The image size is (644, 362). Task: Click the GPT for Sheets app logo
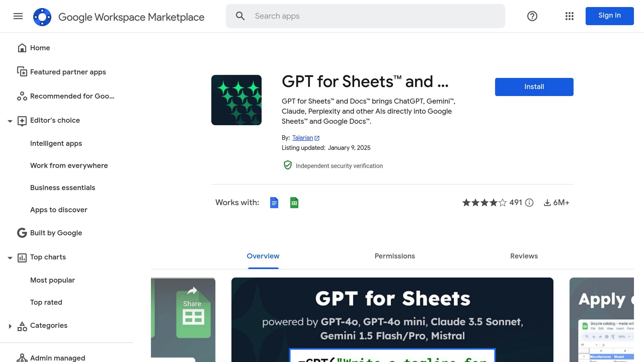(236, 100)
